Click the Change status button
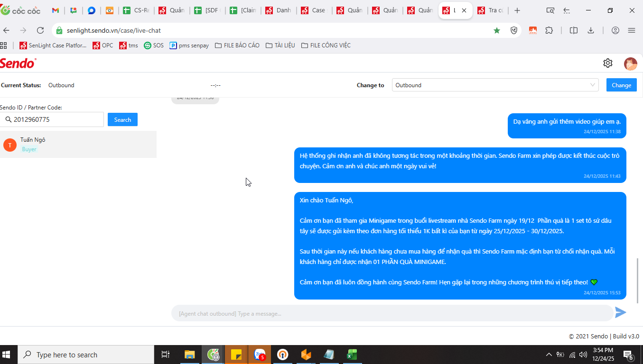The width and height of the screenshot is (643, 364). coord(621,85)
